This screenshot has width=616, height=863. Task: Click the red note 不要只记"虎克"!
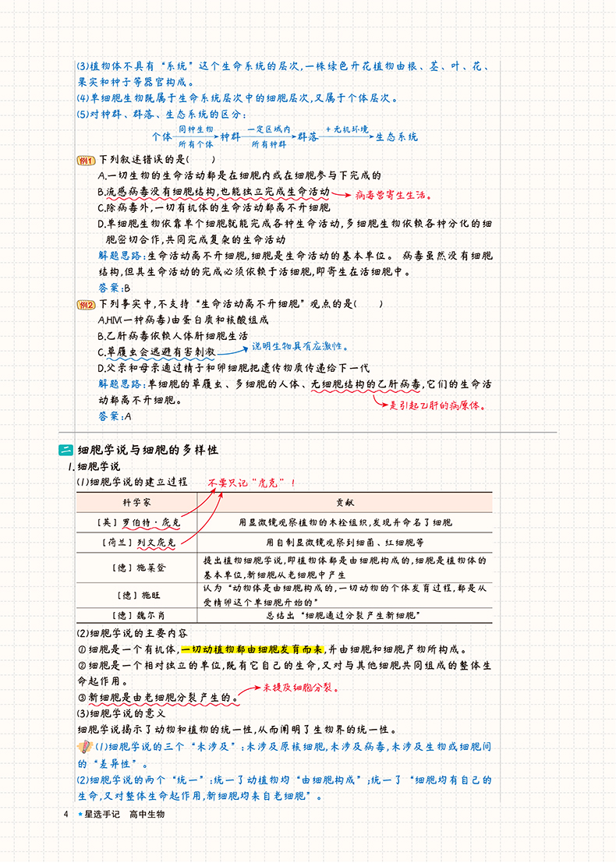(252, 483)
